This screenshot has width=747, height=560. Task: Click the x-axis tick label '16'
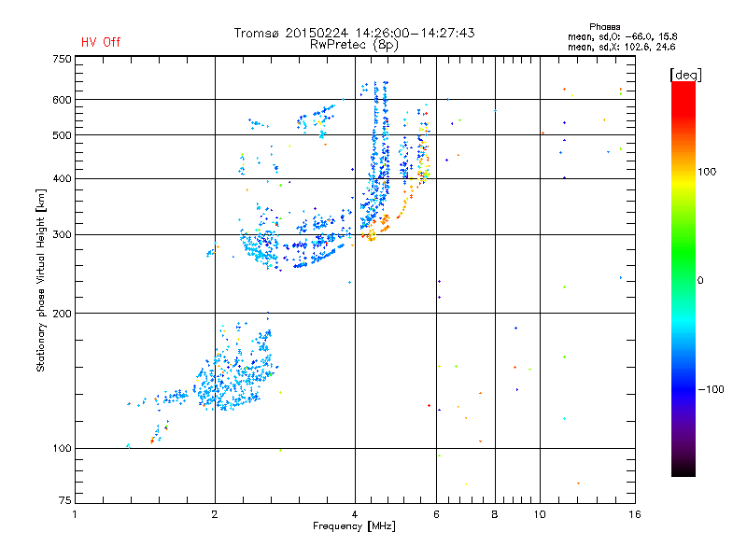pos(635,514)
